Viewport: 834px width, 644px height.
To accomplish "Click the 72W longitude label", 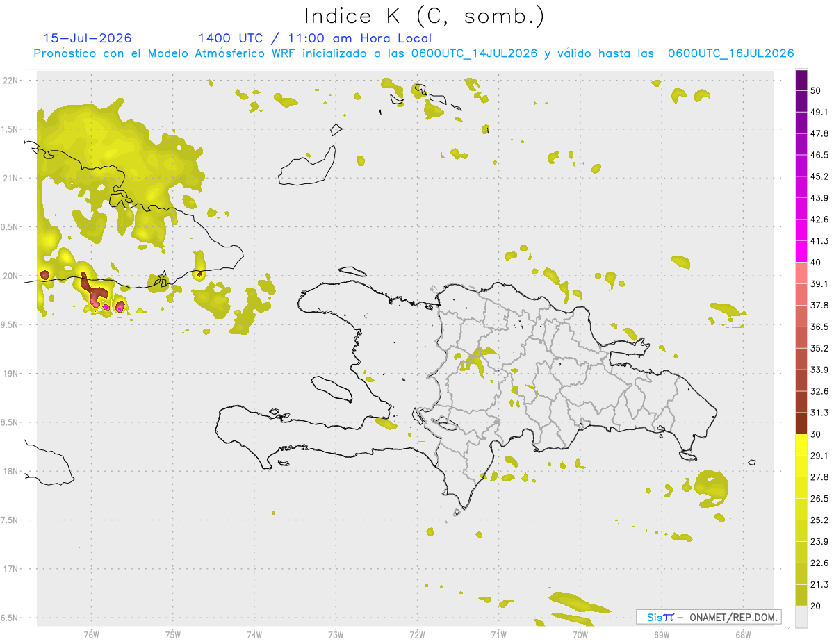I will (x=417, y=634).
